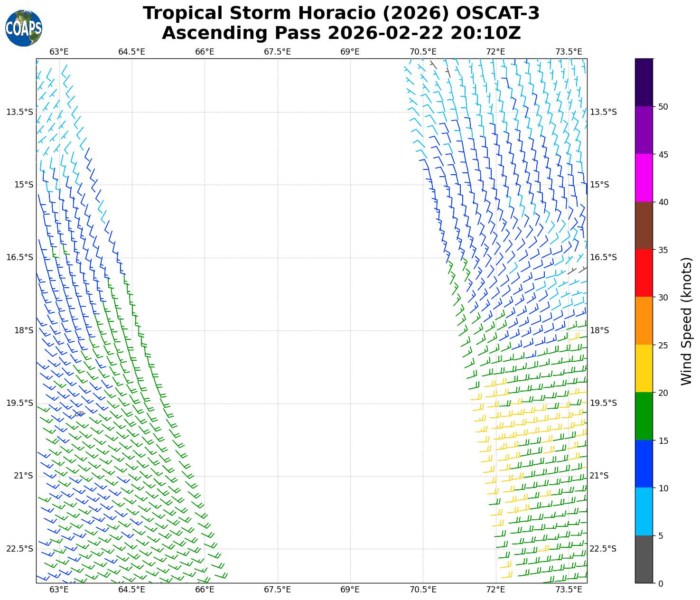Click the small island outline near 63°E

(x=79, y=414)
